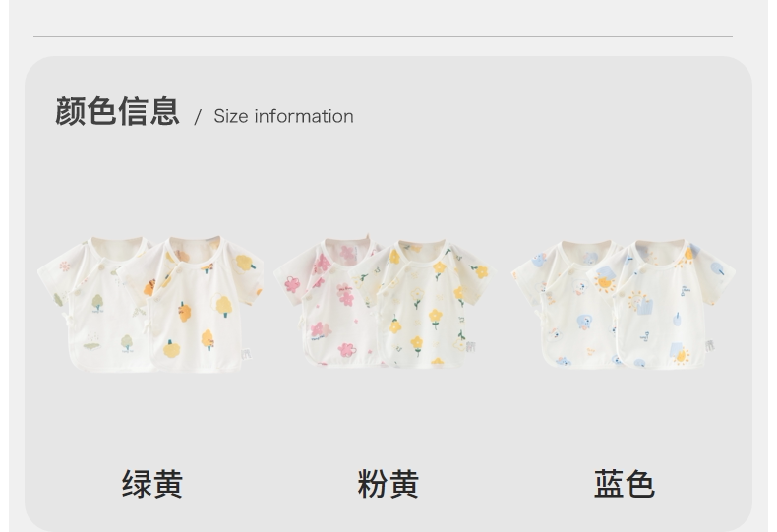777x532 pixels.
Task: Click the side tie on blue elephant shirt
Action: click(539, 314)
